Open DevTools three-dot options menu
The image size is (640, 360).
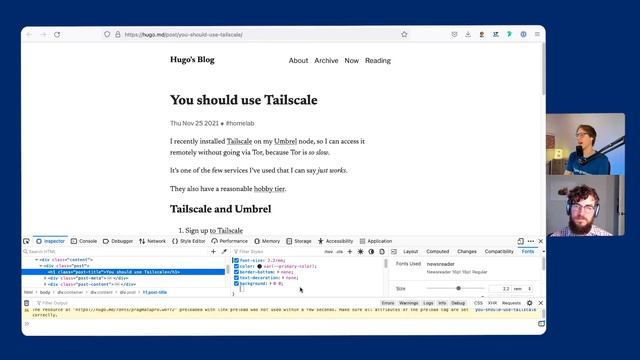tap(531, 241)
